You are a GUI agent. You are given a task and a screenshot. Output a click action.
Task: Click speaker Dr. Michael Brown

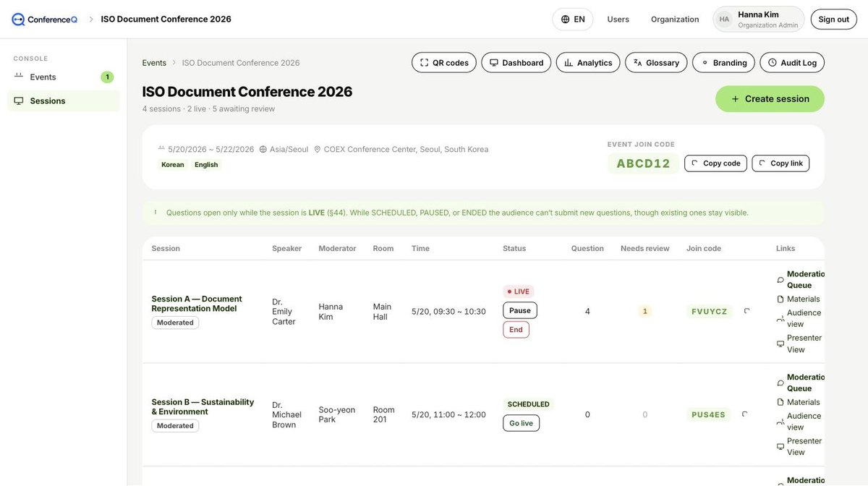pos(286,414)
